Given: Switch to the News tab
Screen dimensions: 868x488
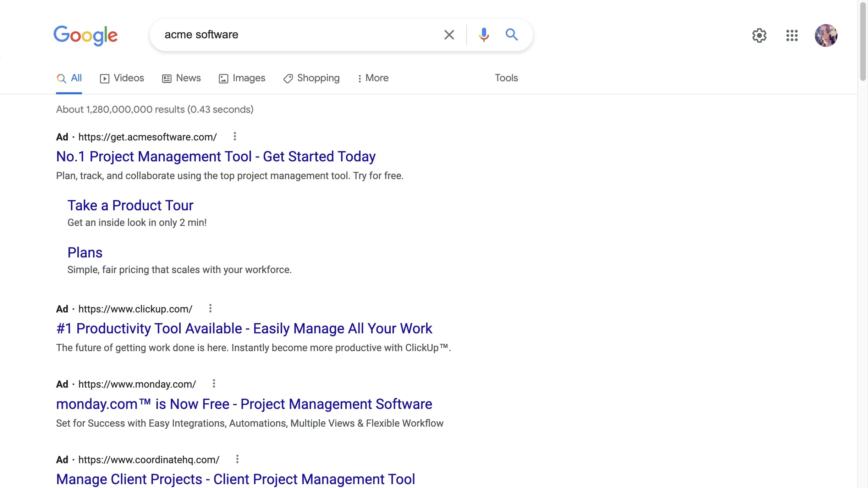Looking at the screenshot, I should click(181, 78).
